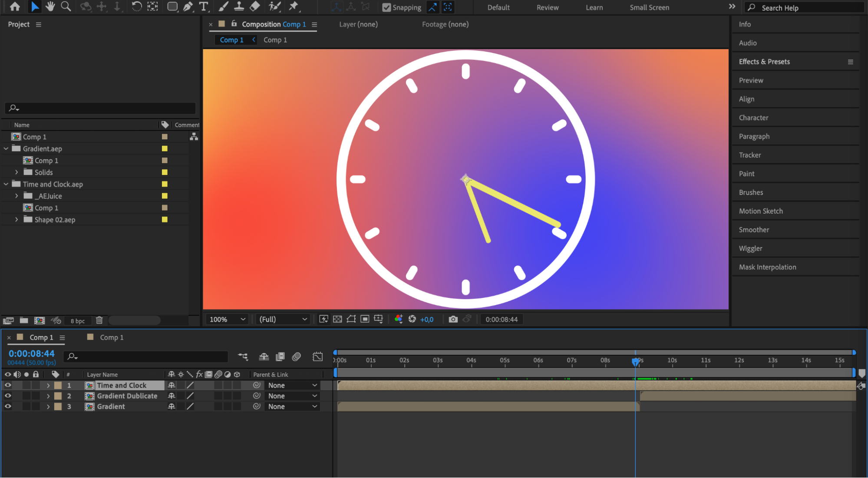This screenshot has height=478, width=868.
Task: Click the Home icon
Action: point(15,7)
